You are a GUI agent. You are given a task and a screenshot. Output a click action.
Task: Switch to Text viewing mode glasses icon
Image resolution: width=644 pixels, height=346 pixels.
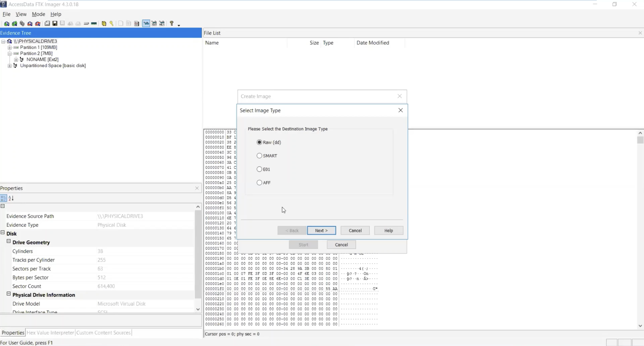pos(154,23)
